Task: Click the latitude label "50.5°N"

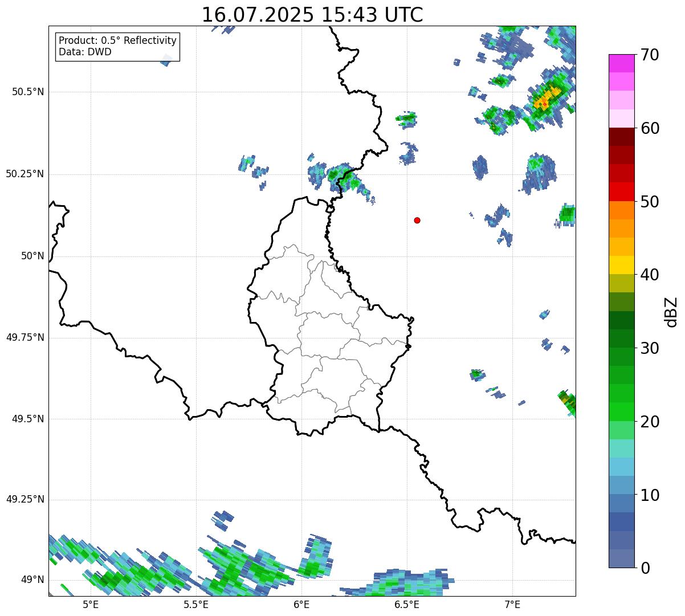Action: 27,92
